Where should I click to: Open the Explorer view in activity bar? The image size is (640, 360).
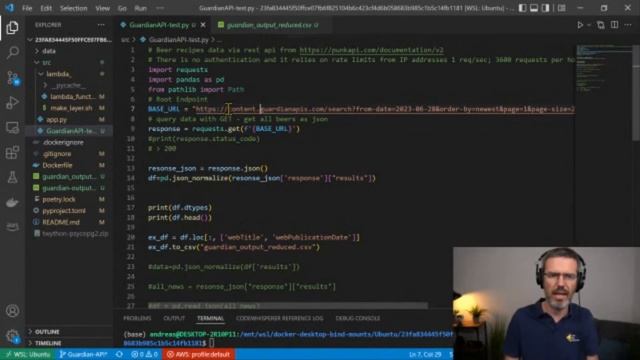pyautogui.click(x=12, y=28)
